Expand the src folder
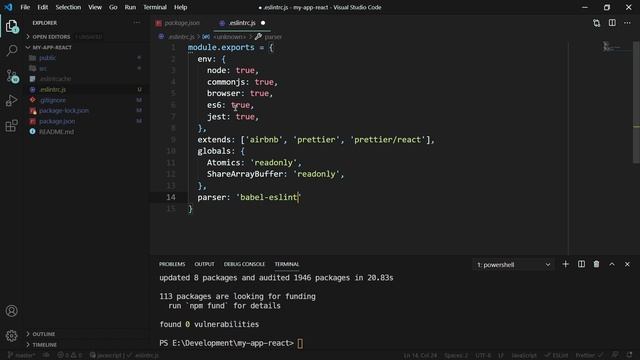 click(x=86, y=69)
